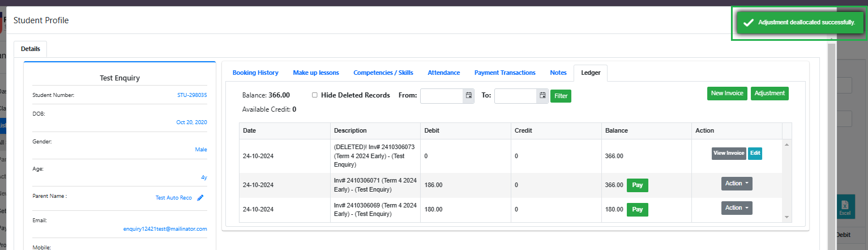Dismiss the Adjustment deallocated successfully notification
This screenshot has height=250, width=868.
[800, 23]
